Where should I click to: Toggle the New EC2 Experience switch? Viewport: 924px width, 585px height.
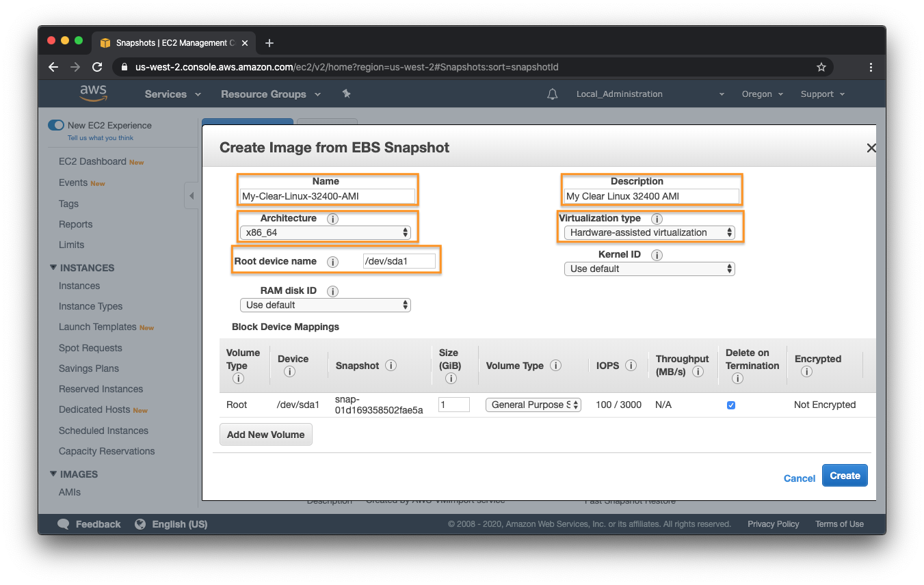point(56,125)
